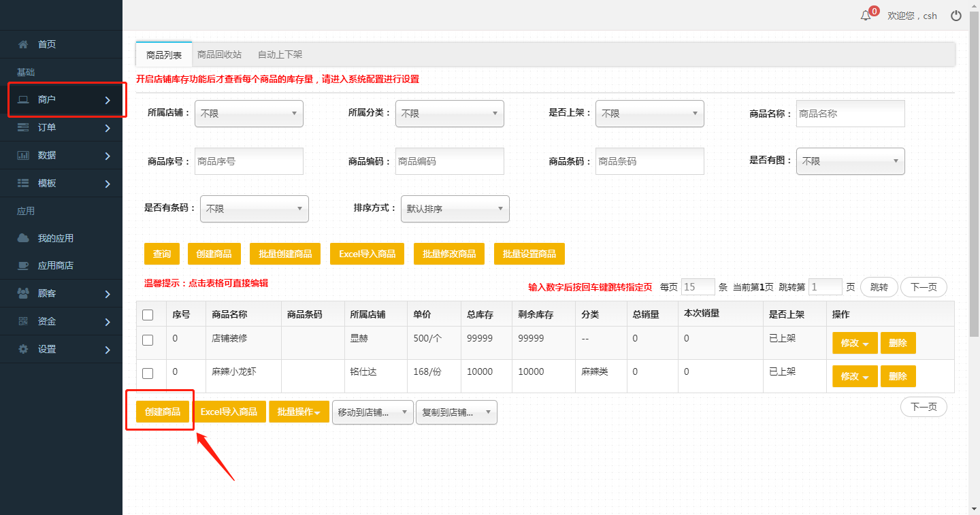Click the power logout icon
Image resolution: width=980 pixels, height=515 pixels.
pos(956,16)
